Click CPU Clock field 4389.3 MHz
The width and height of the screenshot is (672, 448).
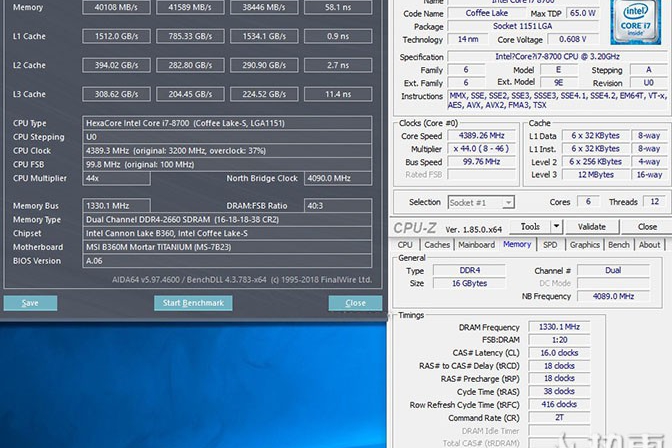[x=227, y=150]
